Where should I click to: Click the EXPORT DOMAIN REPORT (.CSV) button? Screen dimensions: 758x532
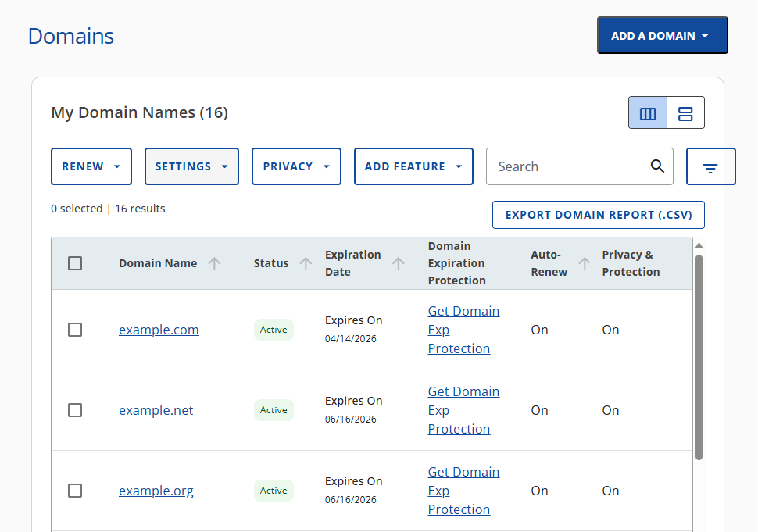pyautogui.click(x=598, y=214)
